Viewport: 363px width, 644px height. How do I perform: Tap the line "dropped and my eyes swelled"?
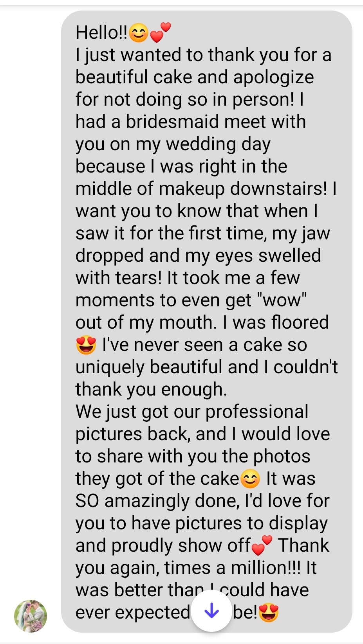[198, 255]
